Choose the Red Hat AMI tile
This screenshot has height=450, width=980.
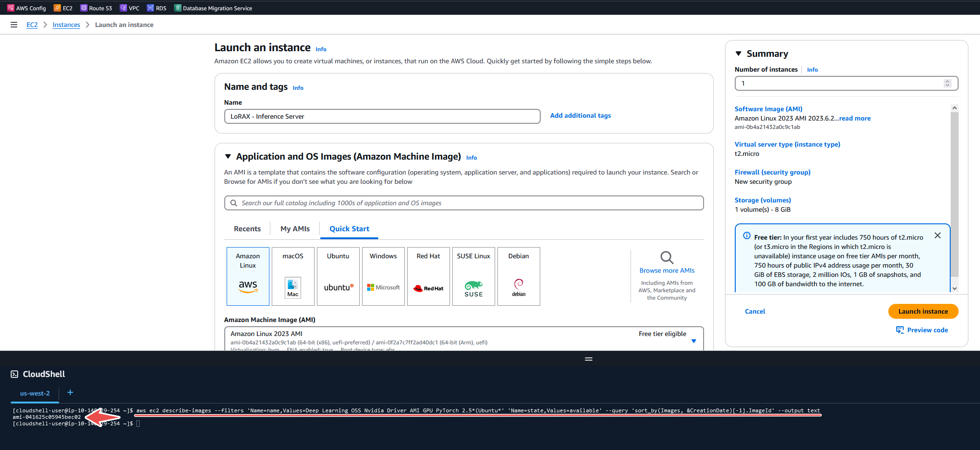429,276
